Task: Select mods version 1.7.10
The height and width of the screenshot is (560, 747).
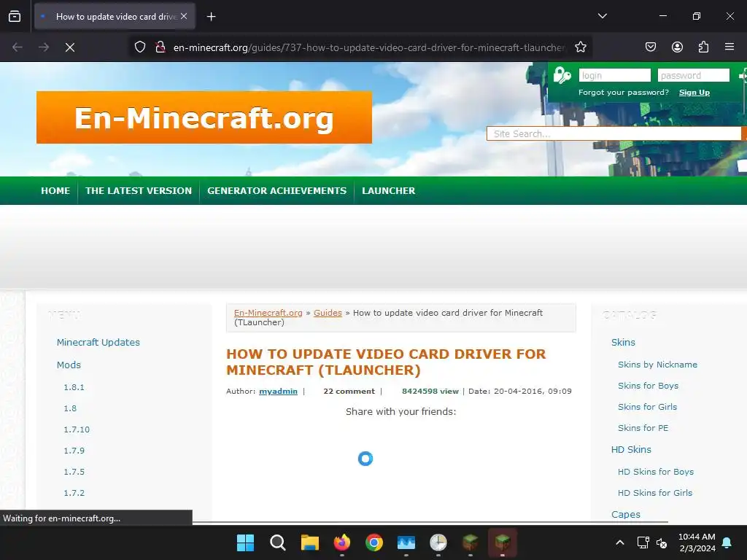Action: tap(77, 429)
